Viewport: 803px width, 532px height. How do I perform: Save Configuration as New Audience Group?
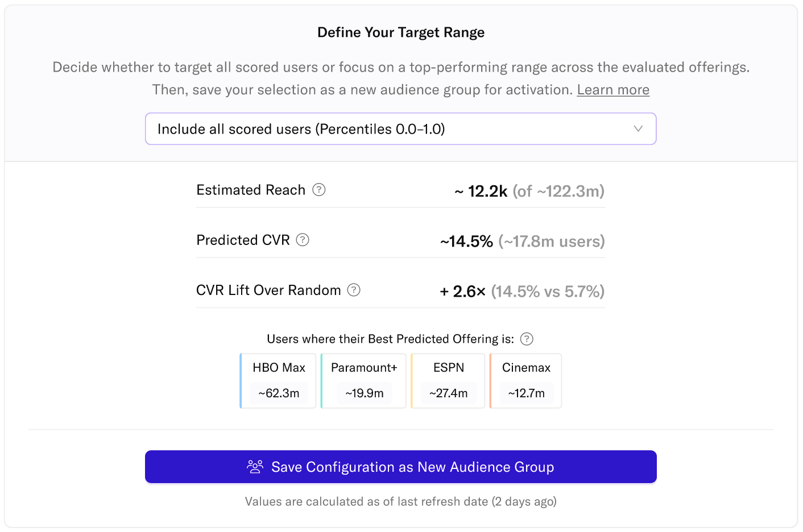tap(400, 467)
